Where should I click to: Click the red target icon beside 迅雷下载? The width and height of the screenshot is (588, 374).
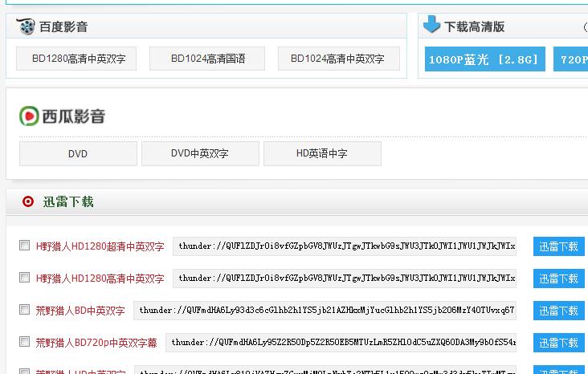pos(28,201)
